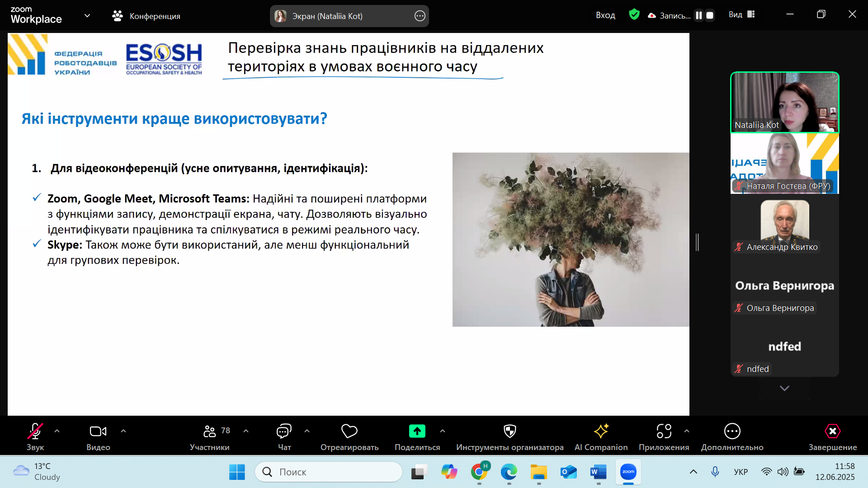Expand audio options arrow beside Sound
This screenshot has height=488, width=868.
coord(57,432)
